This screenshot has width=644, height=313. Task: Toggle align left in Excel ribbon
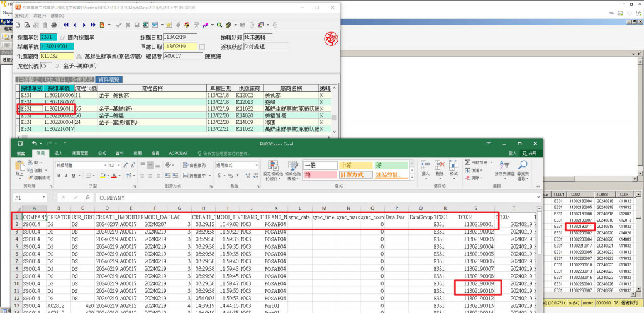(143, 176)
